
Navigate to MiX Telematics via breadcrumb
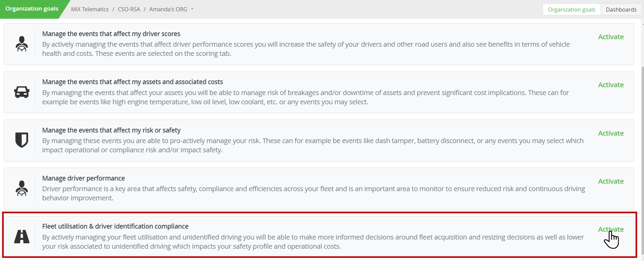(x=89, y=9)
